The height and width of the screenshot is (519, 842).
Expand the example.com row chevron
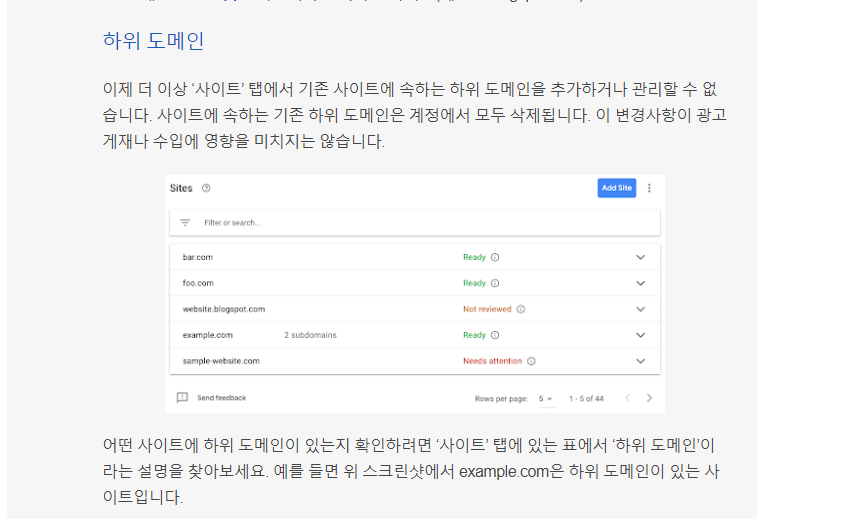641,335
